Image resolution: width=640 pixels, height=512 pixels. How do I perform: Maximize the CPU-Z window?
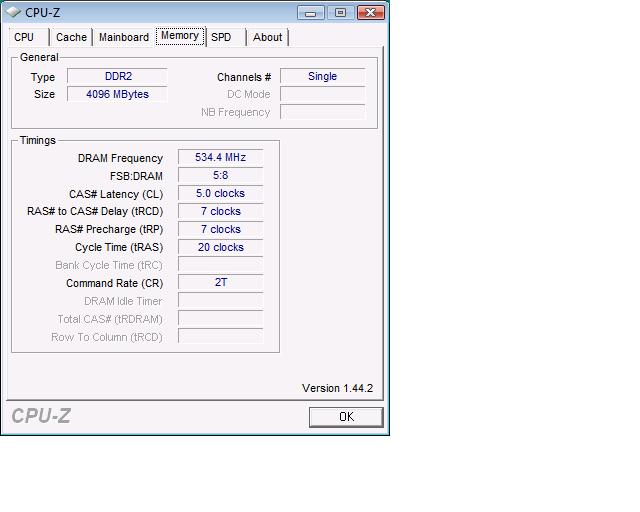340,13
